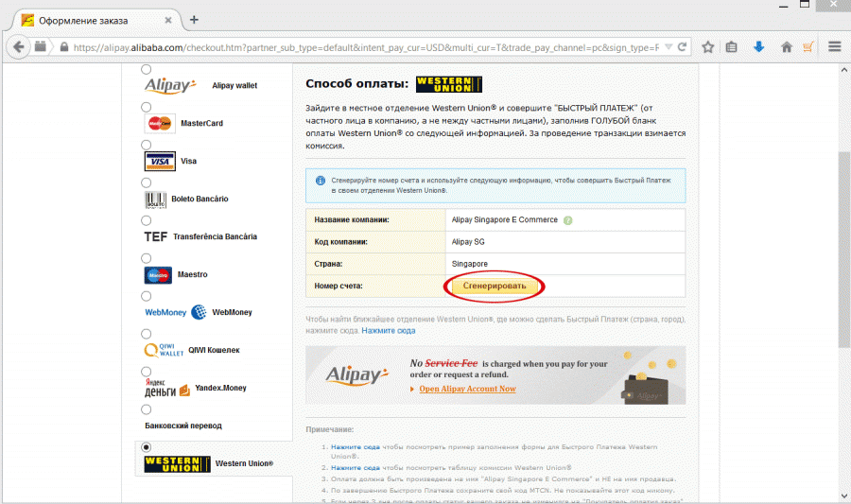Open the history folder icon in toolbar
The width and height of the screenshot is (851, 504).
click(x=40, y=46)
